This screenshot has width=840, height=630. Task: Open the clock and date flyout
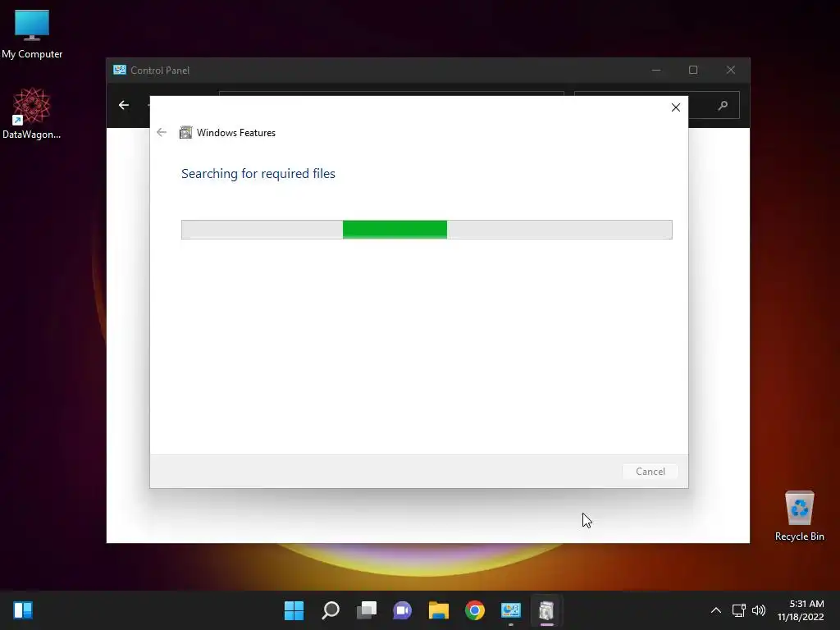pyautogui.click(x=801, y=610)
